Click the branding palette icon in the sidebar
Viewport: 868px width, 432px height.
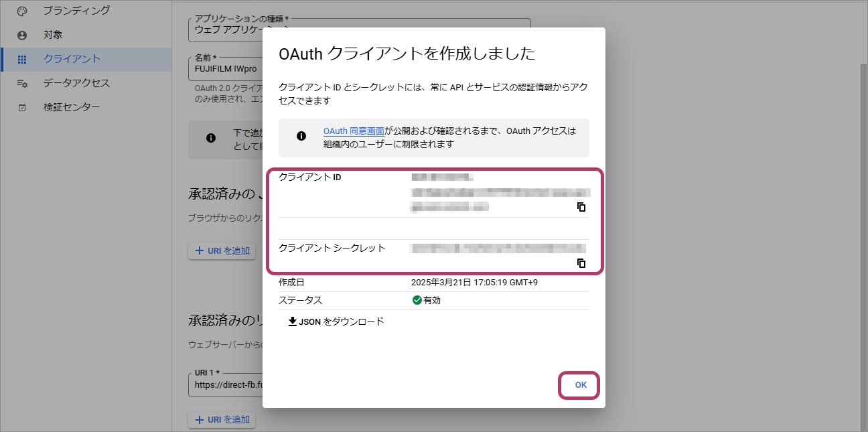[22, 11]
